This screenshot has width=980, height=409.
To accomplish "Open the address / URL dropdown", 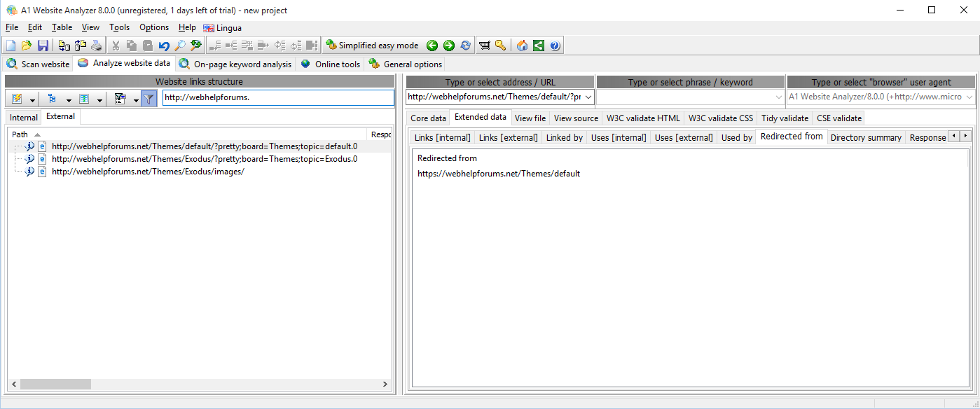I will coord(588,97).
